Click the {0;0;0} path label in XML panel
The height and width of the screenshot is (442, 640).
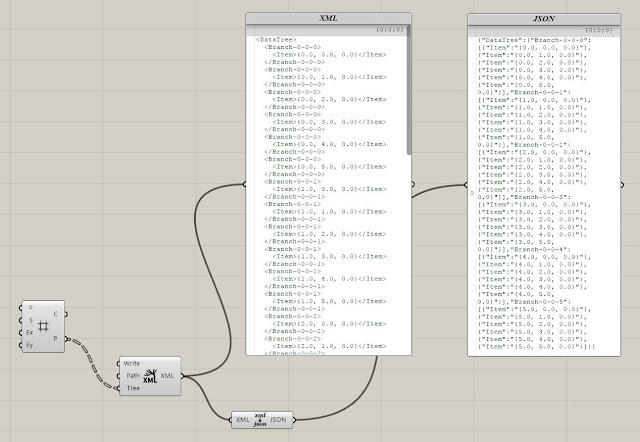pos(390,30)
